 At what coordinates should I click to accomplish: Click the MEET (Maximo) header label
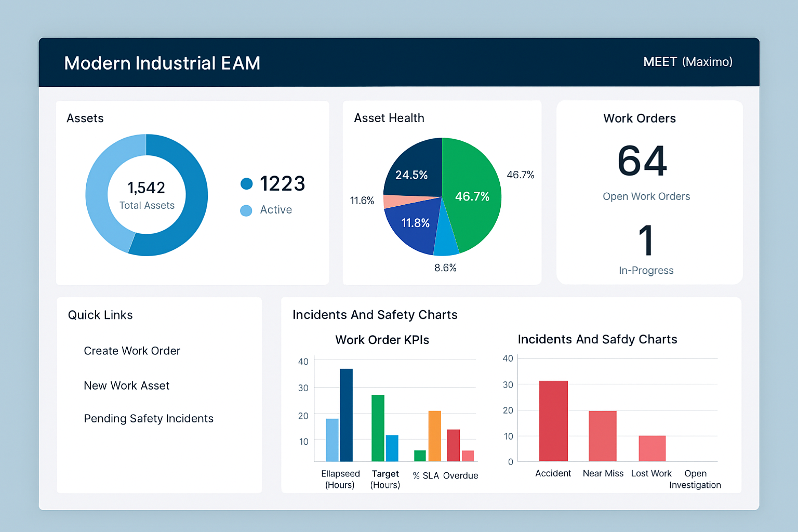pyautogui.click(x=687, y=62)
